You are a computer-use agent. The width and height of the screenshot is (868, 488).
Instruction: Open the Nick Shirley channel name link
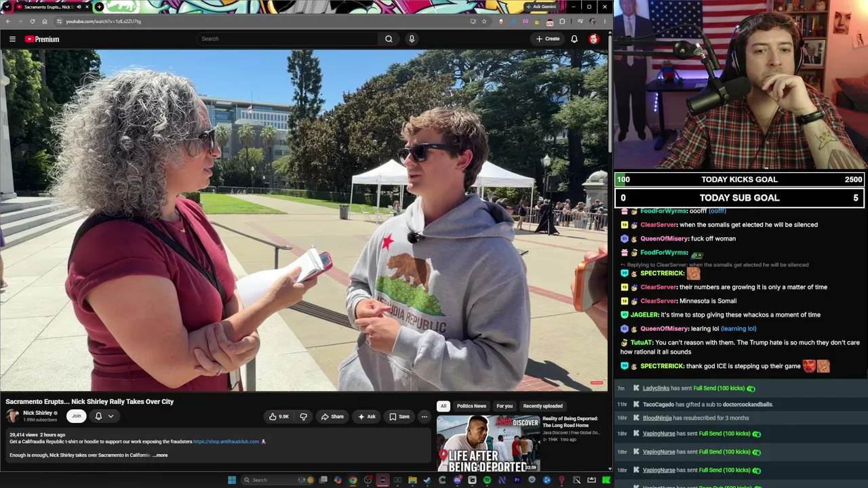pyautogui.click(x=38, y=413)
